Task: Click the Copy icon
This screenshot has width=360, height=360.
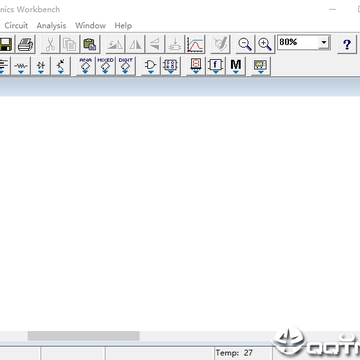Action: pyautogui.click(x=70, y=44)
